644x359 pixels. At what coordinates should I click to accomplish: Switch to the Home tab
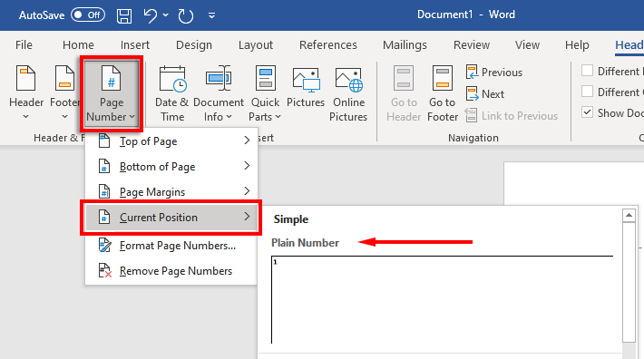[78, 44]
